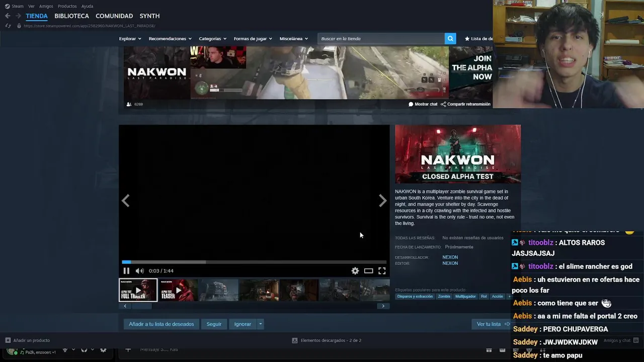Switch to COMUNIDAD tab
This screenshot has height=362, width=644.
pyautogui.click(x=114, y=16)
